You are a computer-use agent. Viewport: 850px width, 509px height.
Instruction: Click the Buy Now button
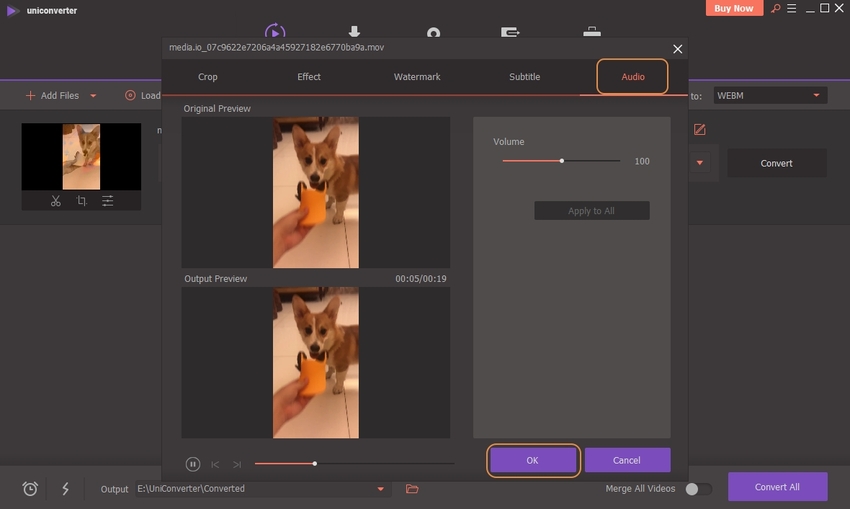point(735,9)
